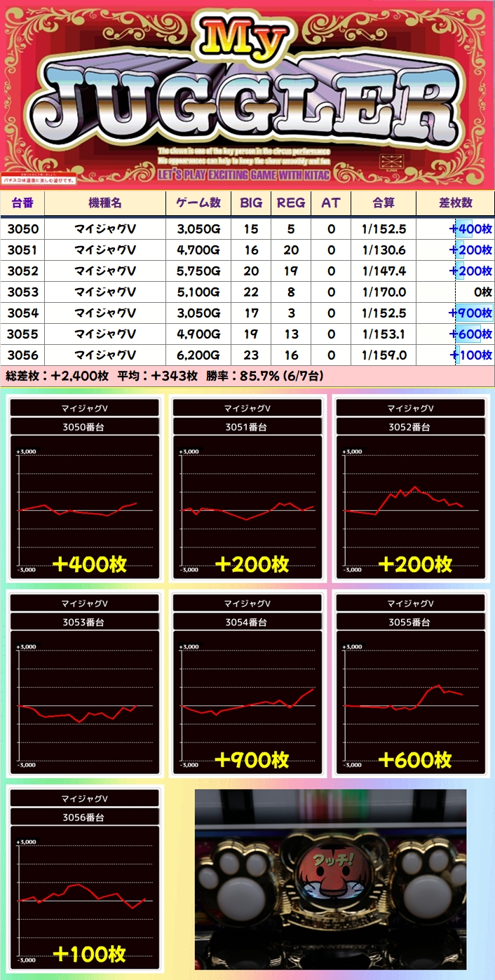Click the 総差枚 +2,400枚 summary line
This screenshot has width=495, height=980.
click(x=247, y=376)
